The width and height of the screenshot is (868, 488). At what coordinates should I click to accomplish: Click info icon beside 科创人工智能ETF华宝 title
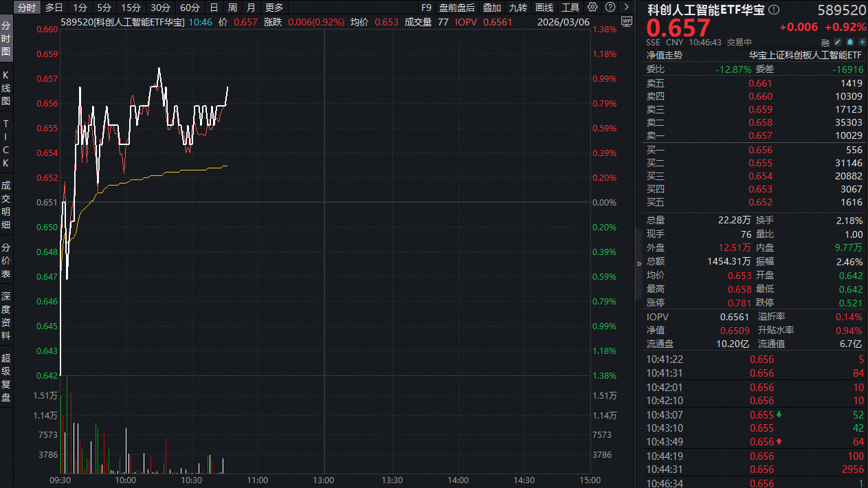pos(775,10)
